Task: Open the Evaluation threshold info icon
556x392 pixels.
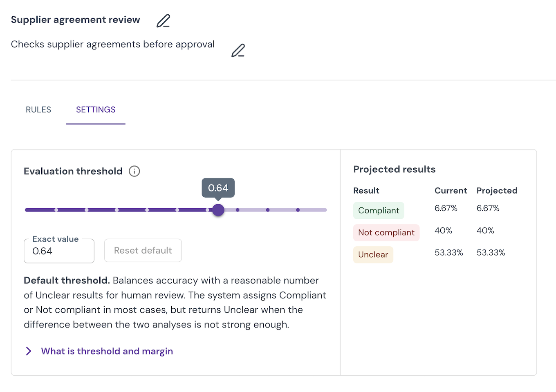Action: (135, 171)
